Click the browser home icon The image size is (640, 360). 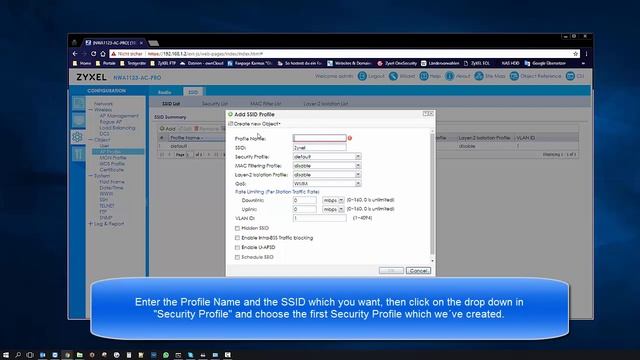tap(103, 53)
